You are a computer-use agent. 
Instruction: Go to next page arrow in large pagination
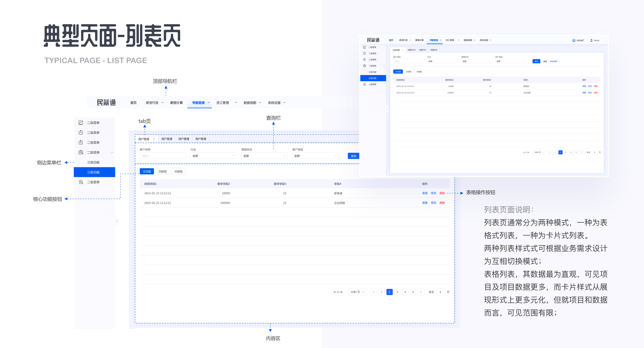(x=421, y=292)
